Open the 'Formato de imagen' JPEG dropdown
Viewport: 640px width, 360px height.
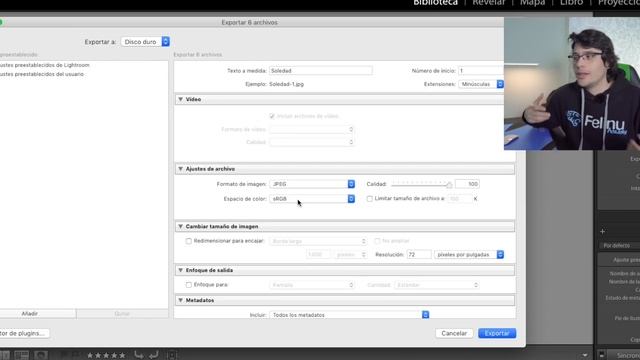pos(312,184)
